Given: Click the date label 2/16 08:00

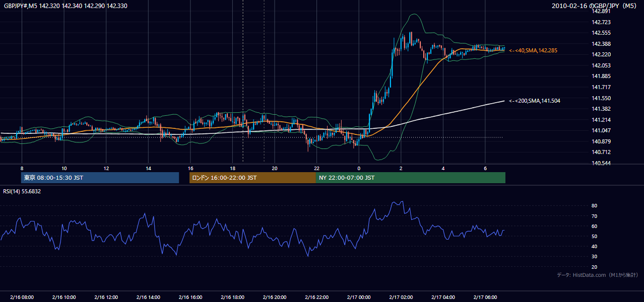Looking at the screenshot, I should (22, 297).
